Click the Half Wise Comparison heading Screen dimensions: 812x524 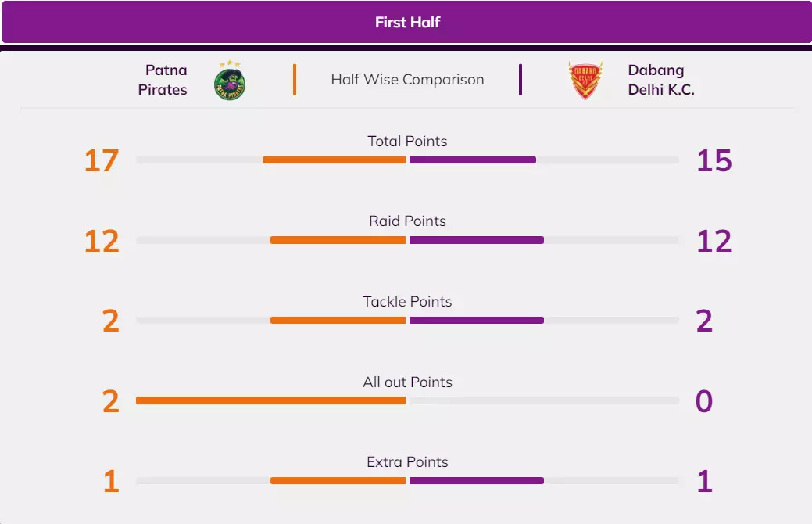click(x=407, y=80)
